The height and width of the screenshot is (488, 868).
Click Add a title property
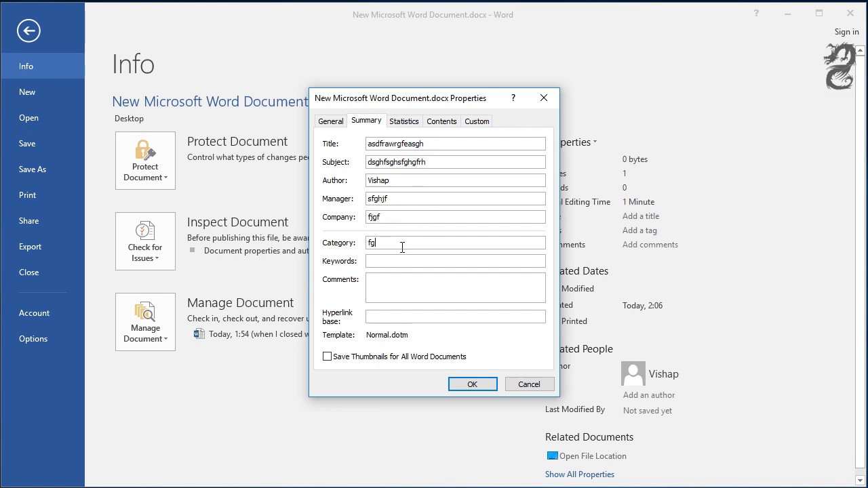point(641,216)
